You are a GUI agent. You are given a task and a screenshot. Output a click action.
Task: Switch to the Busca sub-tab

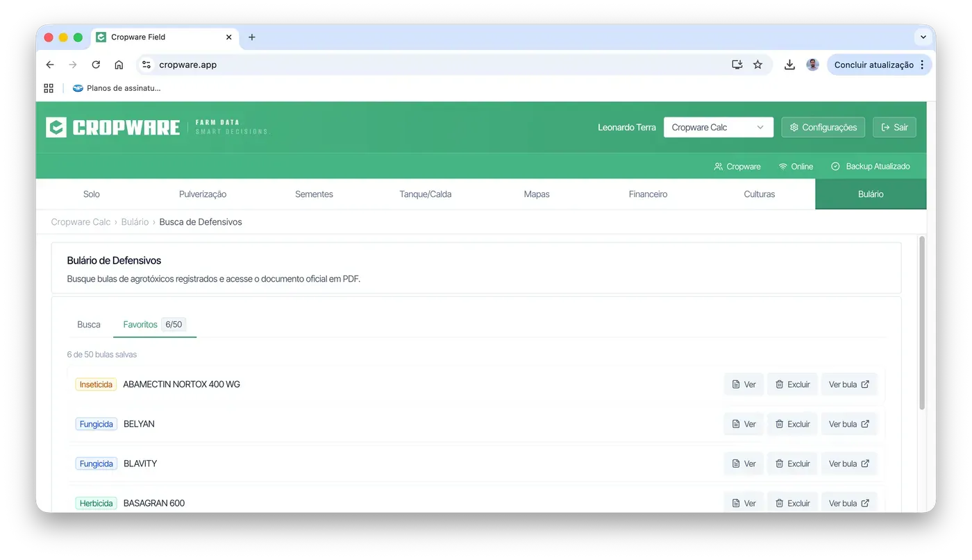tap(89, 325)
